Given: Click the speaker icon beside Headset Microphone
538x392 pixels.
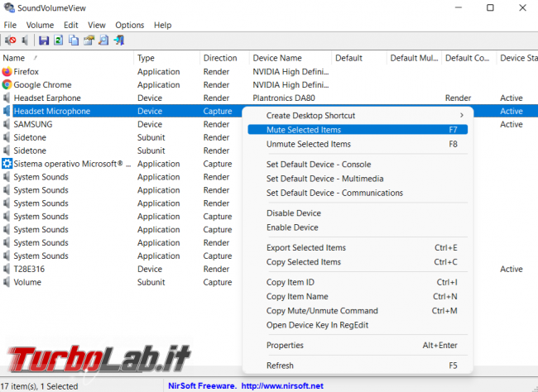Looking at the screenshot, I should pos(7,111).
